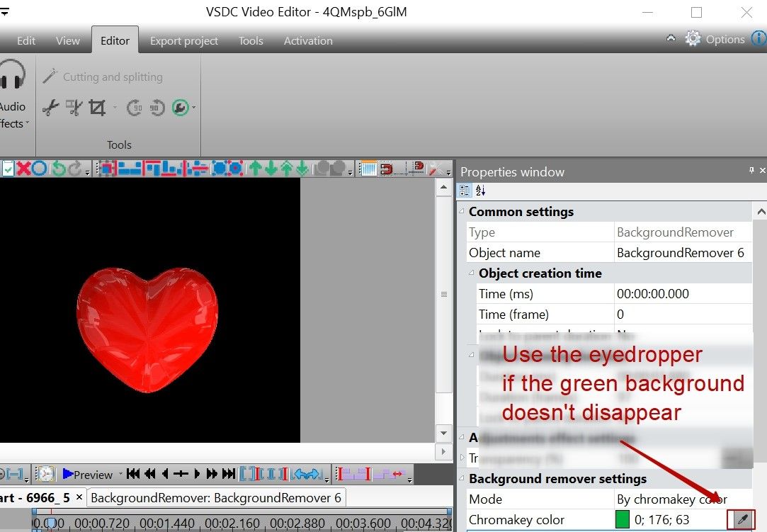767x532 pixels.
Task: Click the preview vertical scrollbar down arrow
Action: coord(443,433)
